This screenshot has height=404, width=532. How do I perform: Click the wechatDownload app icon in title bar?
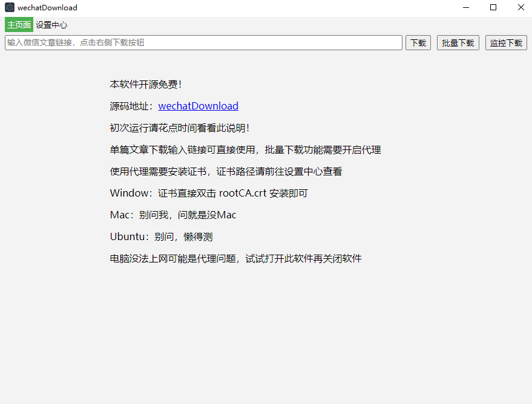tap(10, 7)
